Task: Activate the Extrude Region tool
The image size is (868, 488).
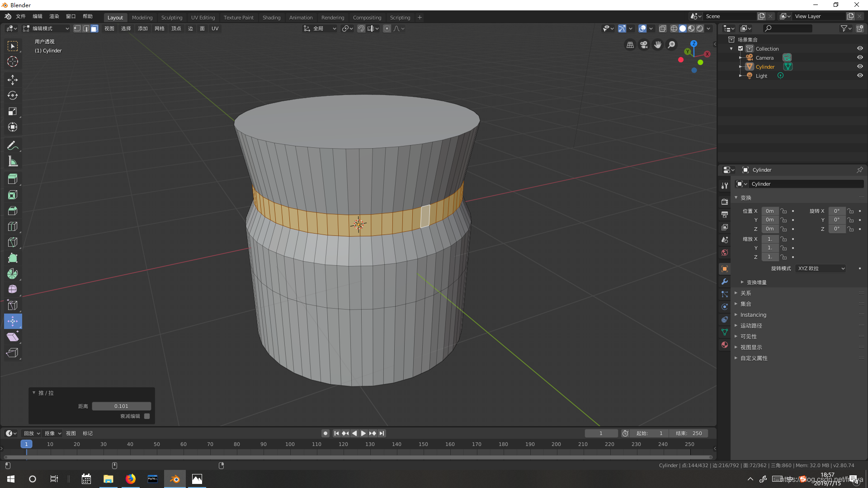Action: click(x=13, y=179)
